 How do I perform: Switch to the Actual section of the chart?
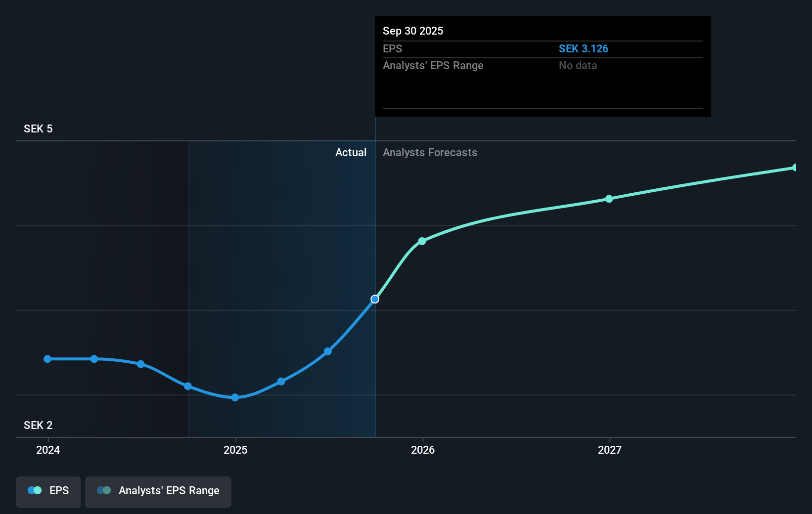click(x=351, y=152)
